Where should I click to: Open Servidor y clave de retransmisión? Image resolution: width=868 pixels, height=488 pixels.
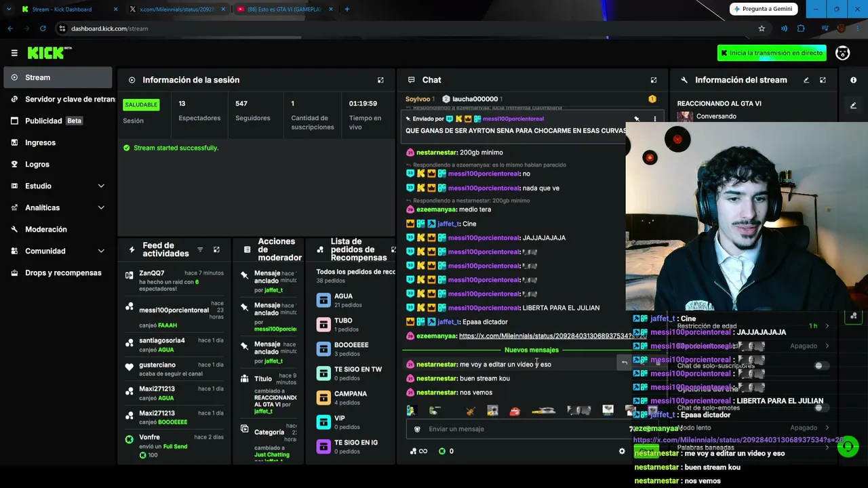[58, 99]
